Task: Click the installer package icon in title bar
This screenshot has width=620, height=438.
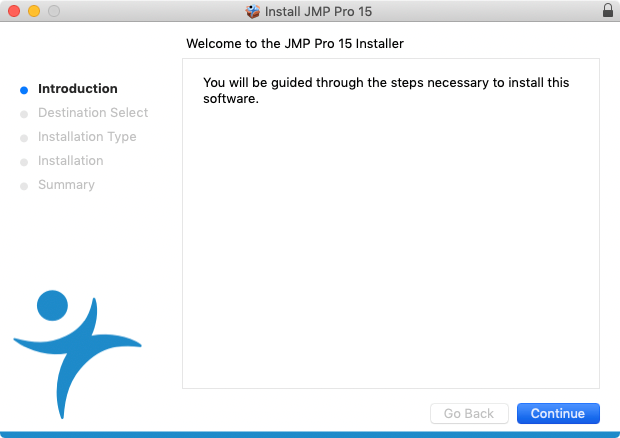Action: coord(252,11)
